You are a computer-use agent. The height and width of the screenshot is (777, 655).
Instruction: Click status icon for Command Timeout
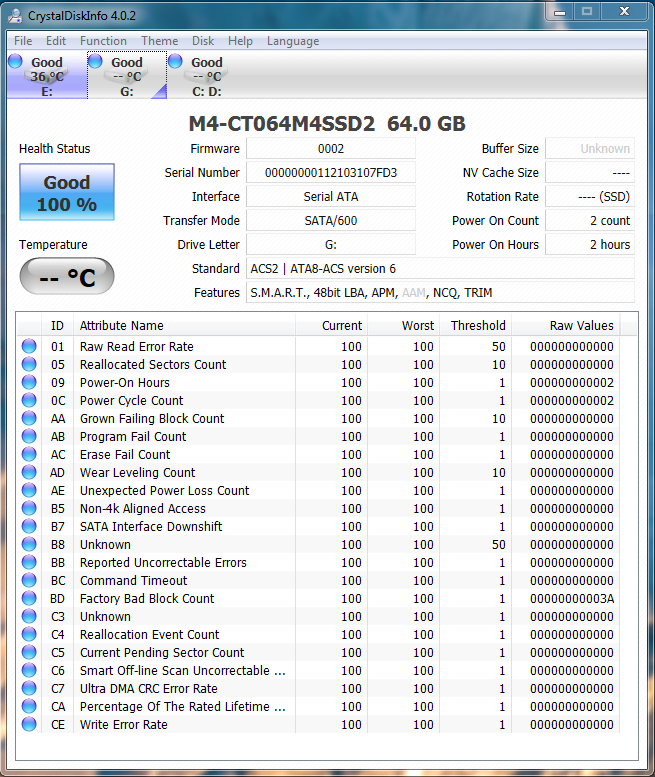(29, 580)
